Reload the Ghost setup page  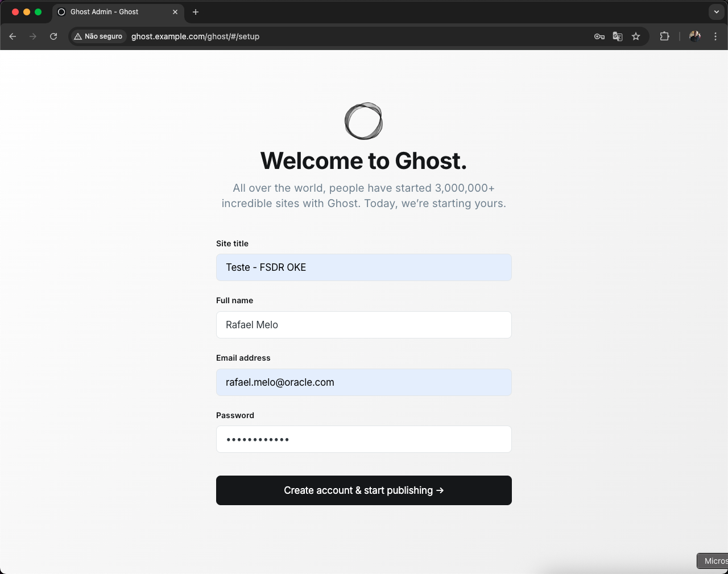(x=53, y=36)
